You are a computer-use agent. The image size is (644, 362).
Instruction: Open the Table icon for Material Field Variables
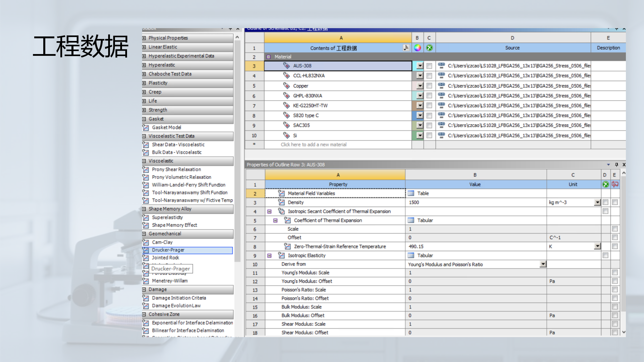pyautogui.click(x=411, y=193)
